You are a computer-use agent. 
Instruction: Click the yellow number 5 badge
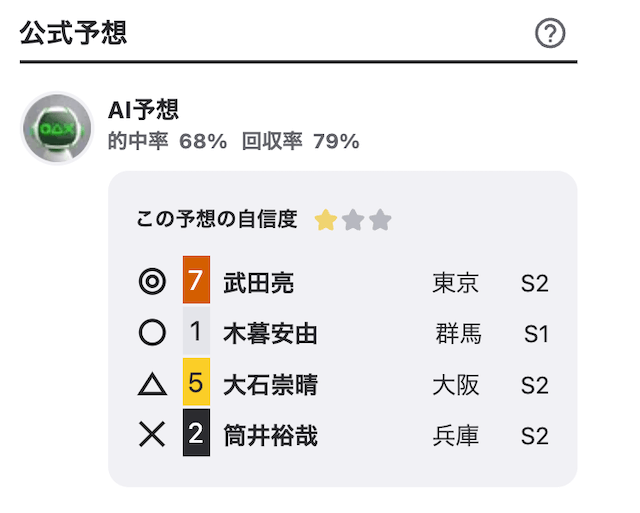[x=196, y=382]
